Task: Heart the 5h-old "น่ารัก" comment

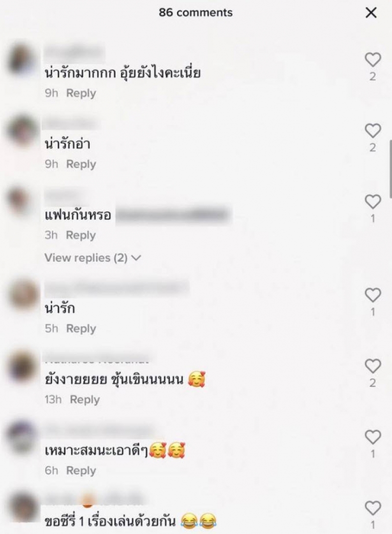Action: tap(372, 295)
